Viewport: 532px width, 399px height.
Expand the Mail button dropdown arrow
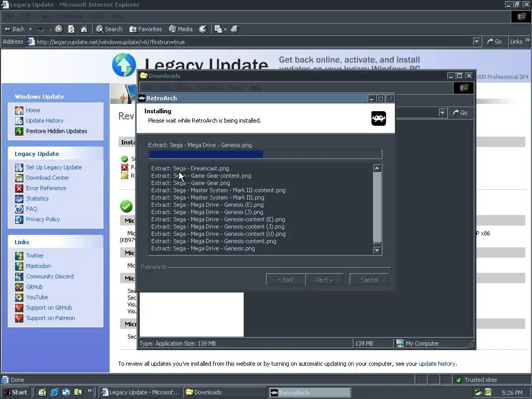click(x=225, y=30)
